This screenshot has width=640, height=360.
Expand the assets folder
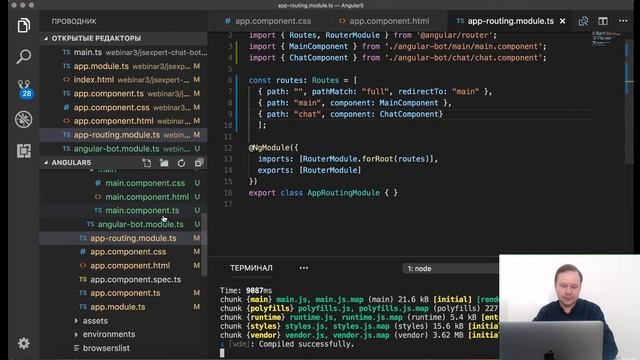95,321
